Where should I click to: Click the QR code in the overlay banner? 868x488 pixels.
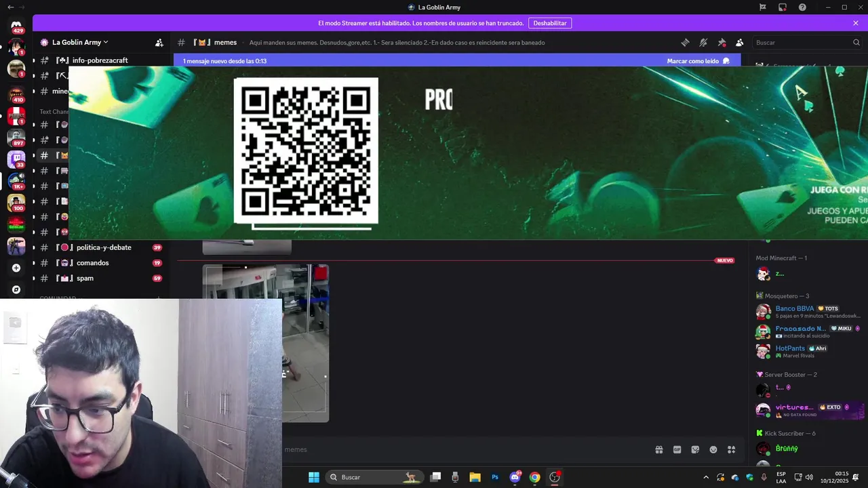(306, 150)
